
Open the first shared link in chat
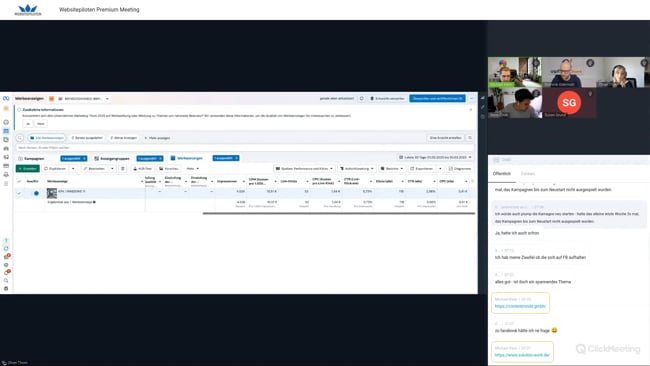coord(520,306)
